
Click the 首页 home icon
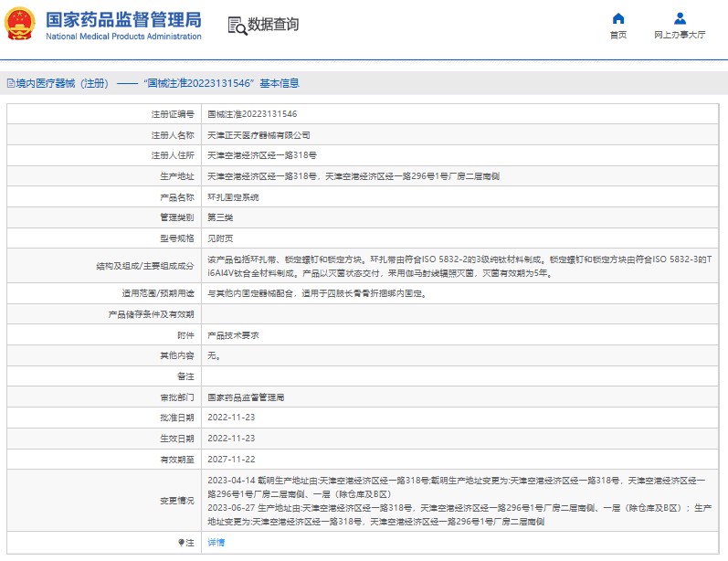pyautogui.click(x=618, y=19)
